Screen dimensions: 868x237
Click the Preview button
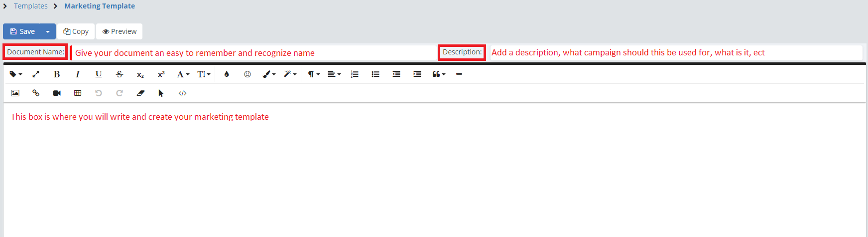tap(120, 31)
